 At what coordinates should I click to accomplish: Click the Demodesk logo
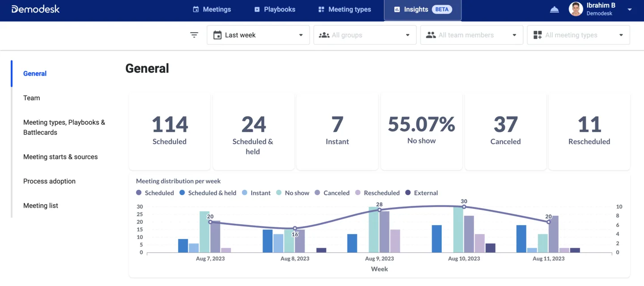pos(35,9)
